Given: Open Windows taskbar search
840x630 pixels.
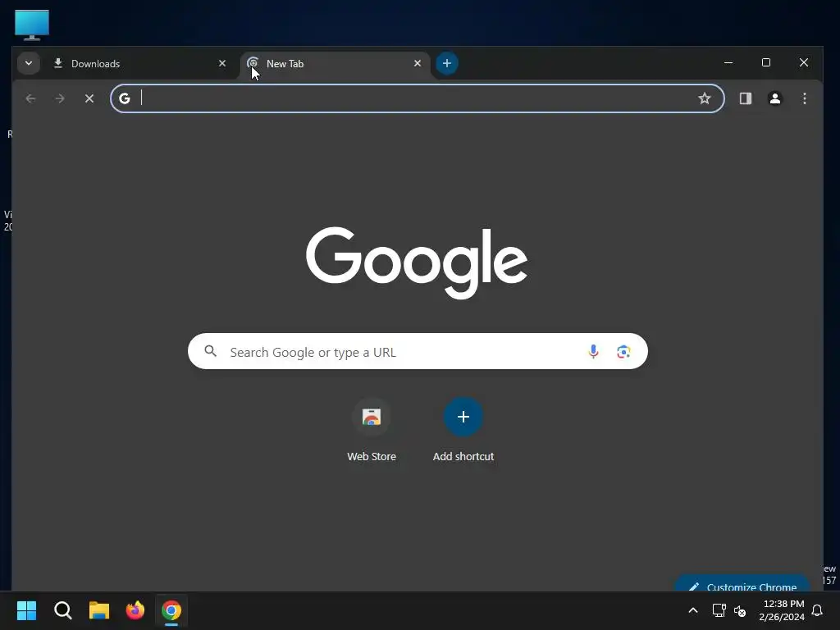Looking at the screenshot, I should pos(62,610).
